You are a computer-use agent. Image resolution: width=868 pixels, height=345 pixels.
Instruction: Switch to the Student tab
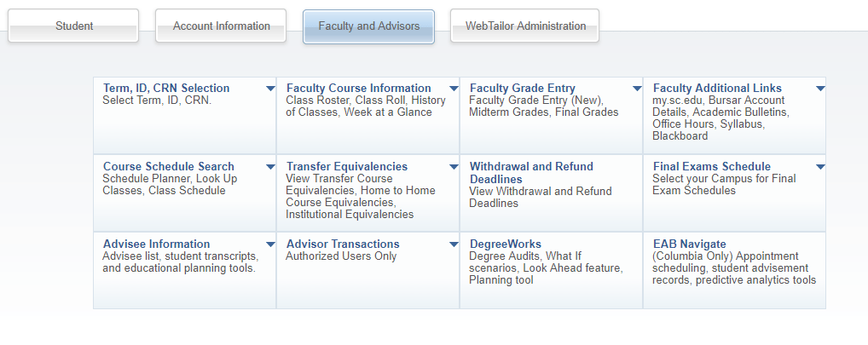[74, 26]
